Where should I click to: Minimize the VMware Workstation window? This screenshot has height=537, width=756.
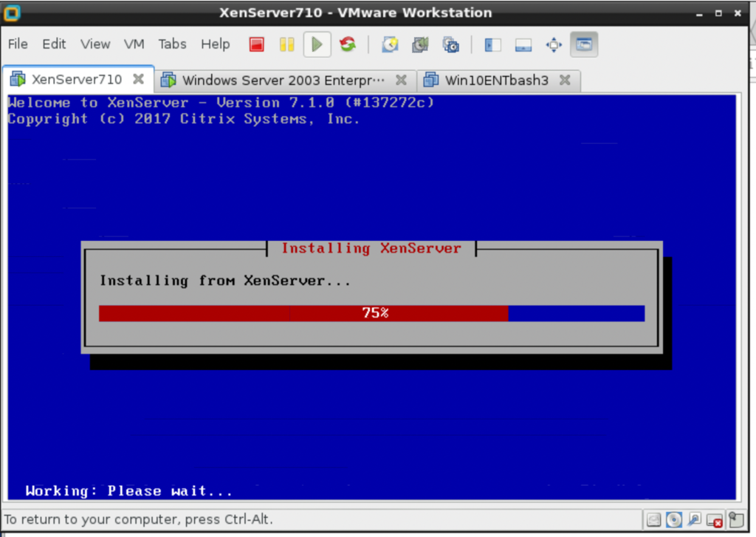tap(699, 13)
